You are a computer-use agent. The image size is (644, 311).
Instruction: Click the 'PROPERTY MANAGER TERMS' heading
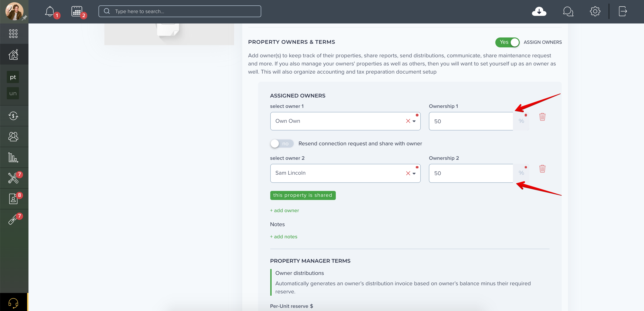[310, 261]
